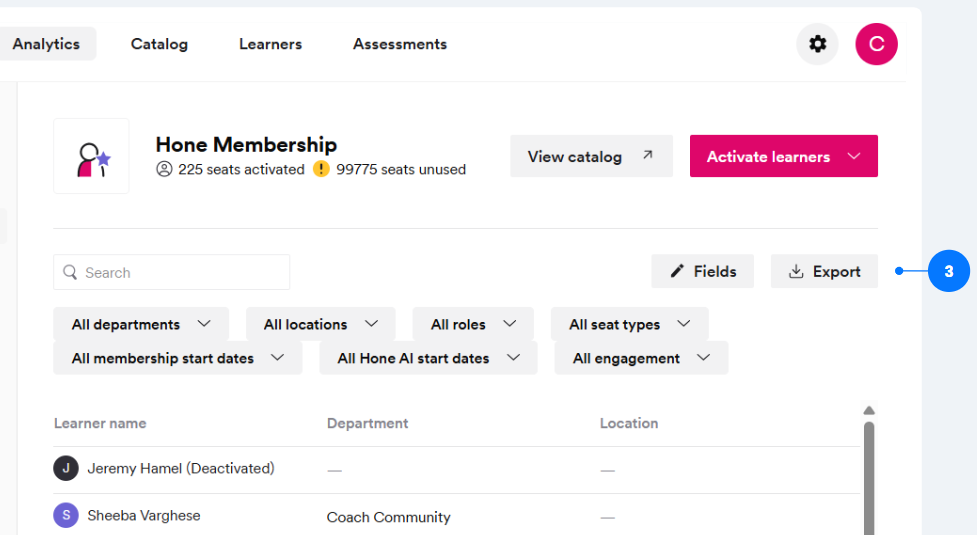Switch to the Analytics tab
The height and width of the screenshot is (535, 977).
(46, 44)
